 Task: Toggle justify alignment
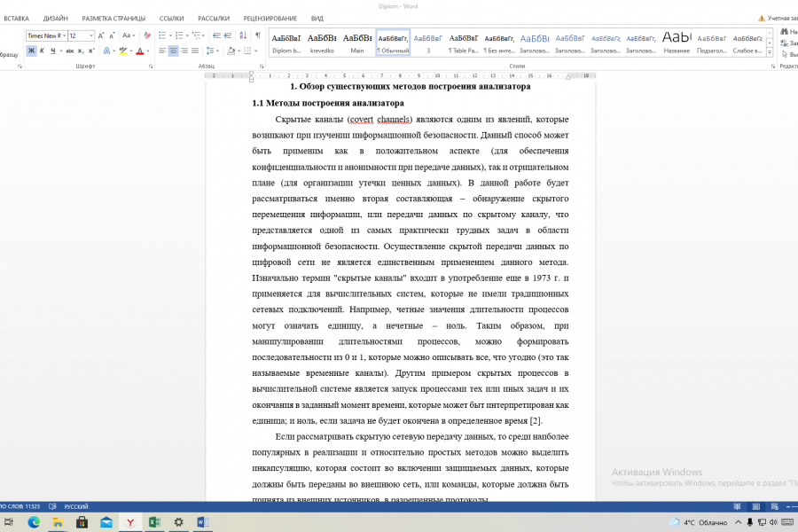(195, 51)
